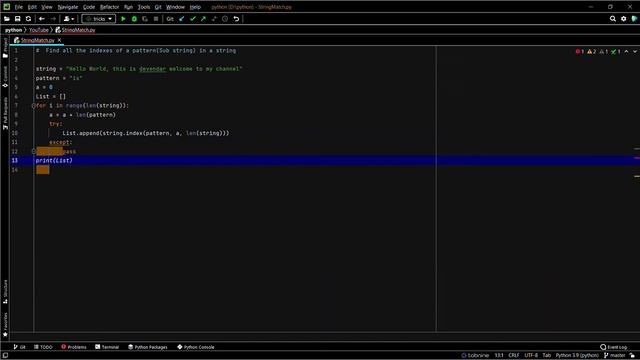The width and height of the screenshot is (640, 360).
Task: Open Search Everywhere magnifier icon
Action: 613,19
